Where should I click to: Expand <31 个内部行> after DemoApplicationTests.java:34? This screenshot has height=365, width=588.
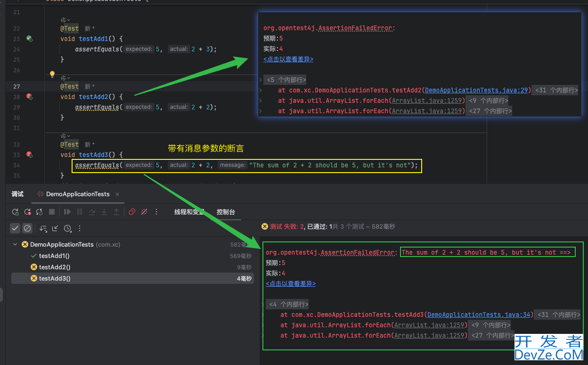(558, 315)
